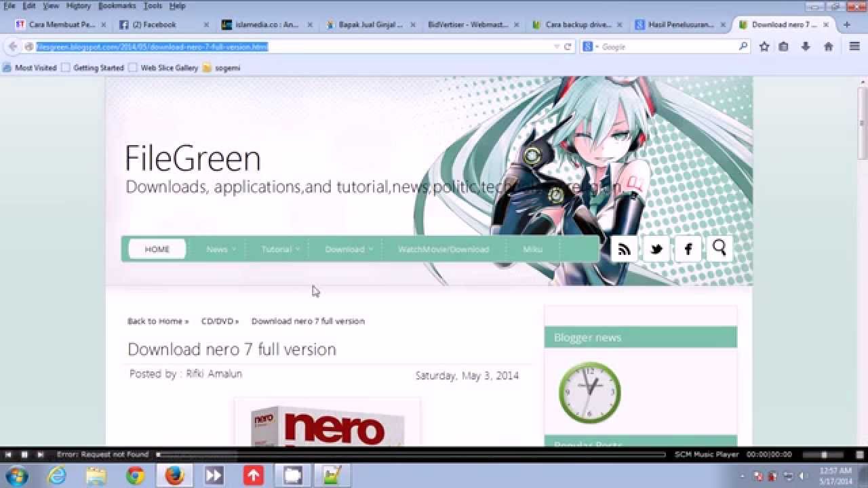Viewport: 868px width, 488px height.
Task: Open the Firefox hamburger menu
Action: click(854, 47)
